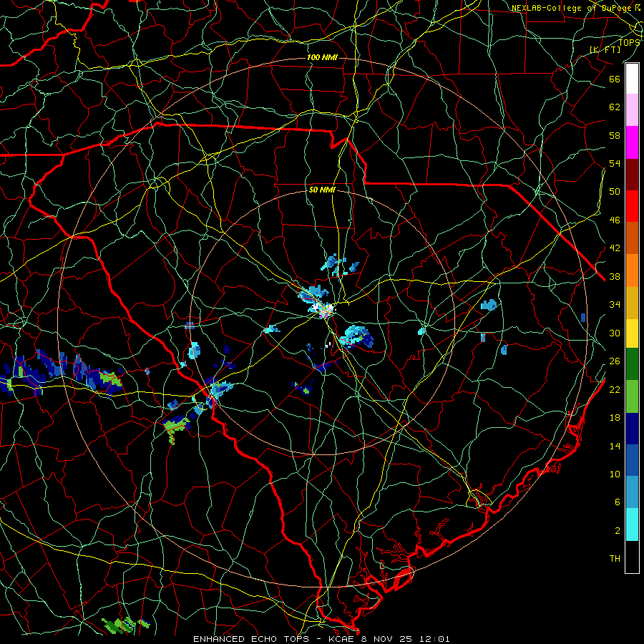Pick the light green legend swatch

(x=632, y=396)
